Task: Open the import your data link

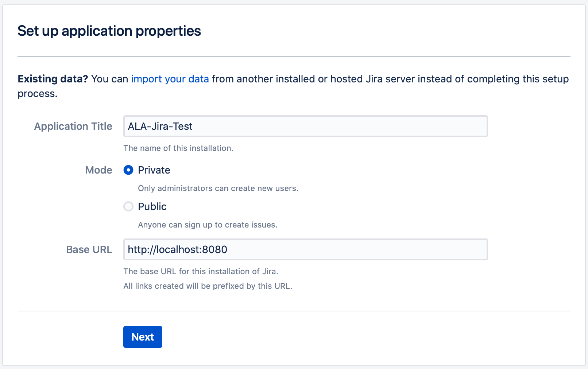Action: [170, 79]
